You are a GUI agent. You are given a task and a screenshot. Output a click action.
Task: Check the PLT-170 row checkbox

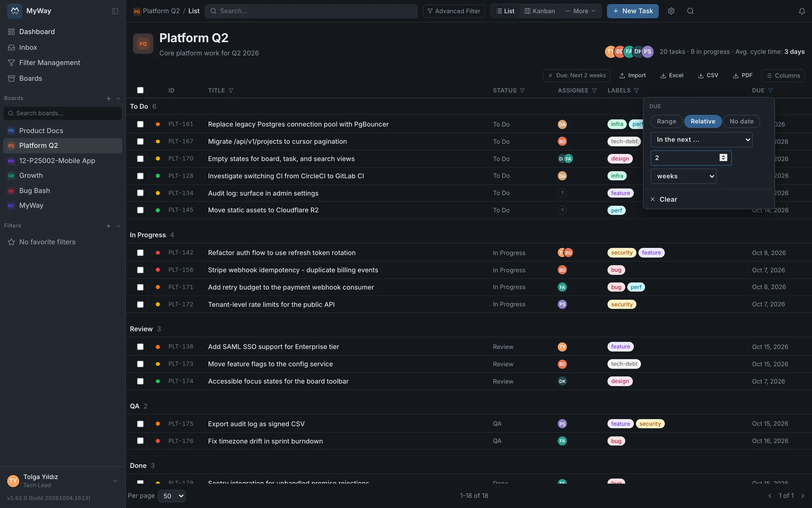coord(140,159)
